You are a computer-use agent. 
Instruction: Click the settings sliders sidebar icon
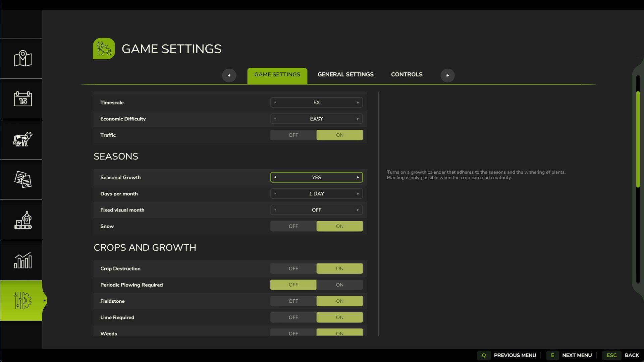pyautogui.click(x=22, y=301)
